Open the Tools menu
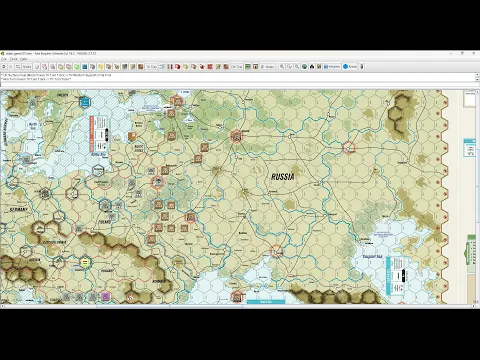This screenshot has width=480, height=360. coord(14,59)
